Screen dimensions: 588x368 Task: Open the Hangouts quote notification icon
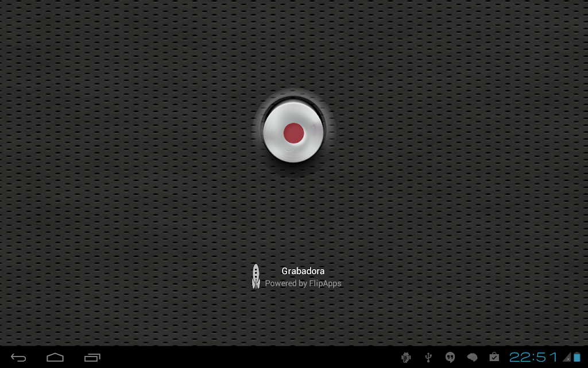click(450, 357)
